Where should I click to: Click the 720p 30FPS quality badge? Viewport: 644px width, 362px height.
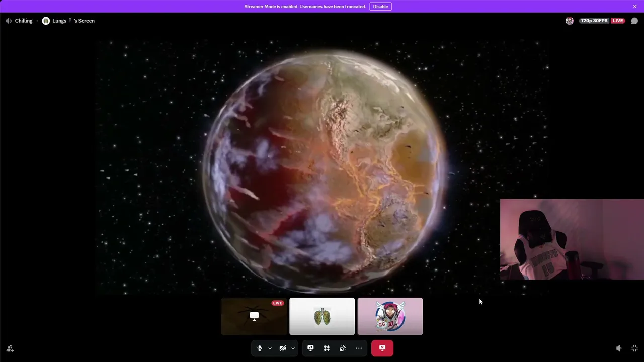click(x=594, y=21)
